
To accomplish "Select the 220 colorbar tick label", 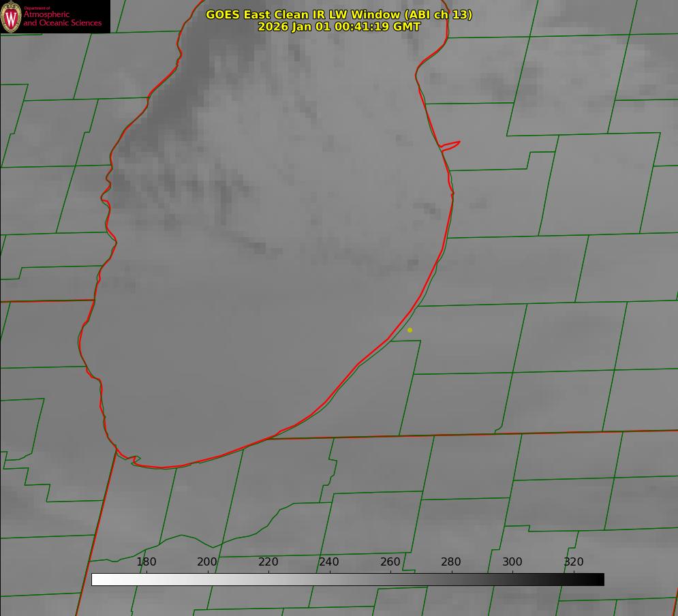I will [x=268, y=562].
